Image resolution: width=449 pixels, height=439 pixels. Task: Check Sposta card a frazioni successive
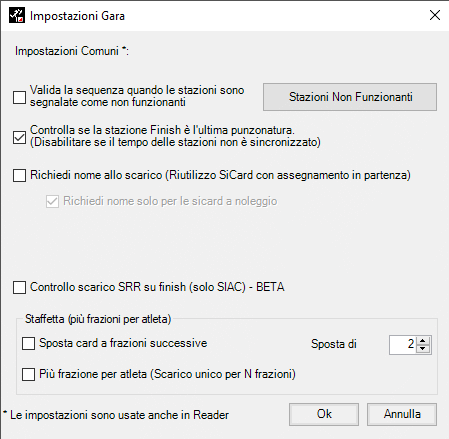click(x=28, y=343)
